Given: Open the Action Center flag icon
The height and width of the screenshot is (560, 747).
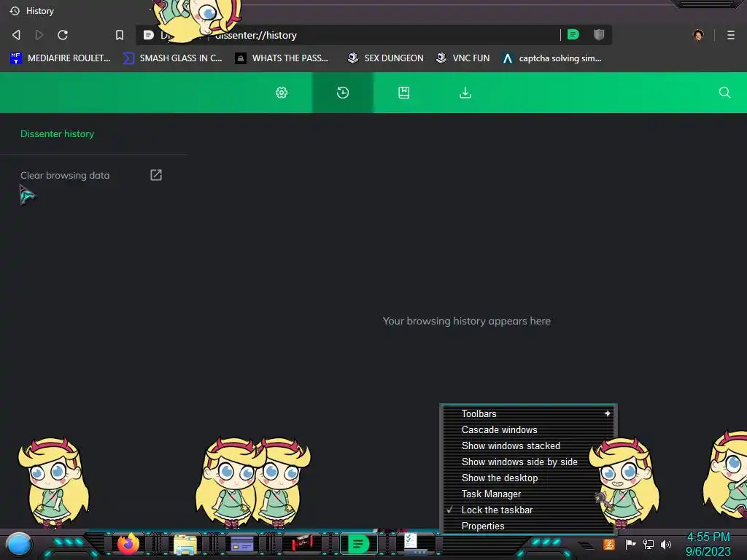Looking at the screenshot, I should (x=631, y=544).
